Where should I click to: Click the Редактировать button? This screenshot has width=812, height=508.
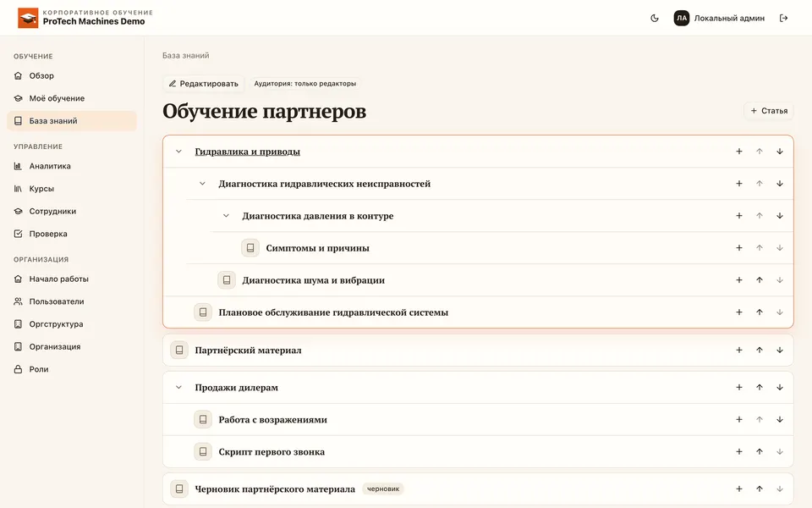(203, 84)
